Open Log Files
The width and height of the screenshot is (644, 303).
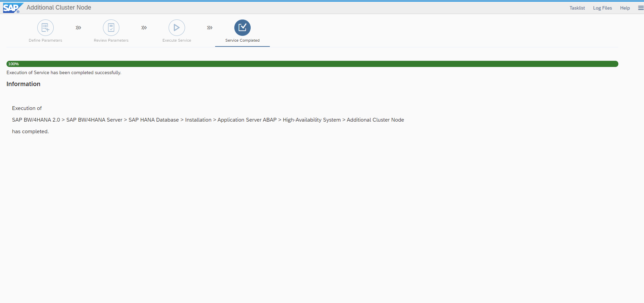(602, 8)
